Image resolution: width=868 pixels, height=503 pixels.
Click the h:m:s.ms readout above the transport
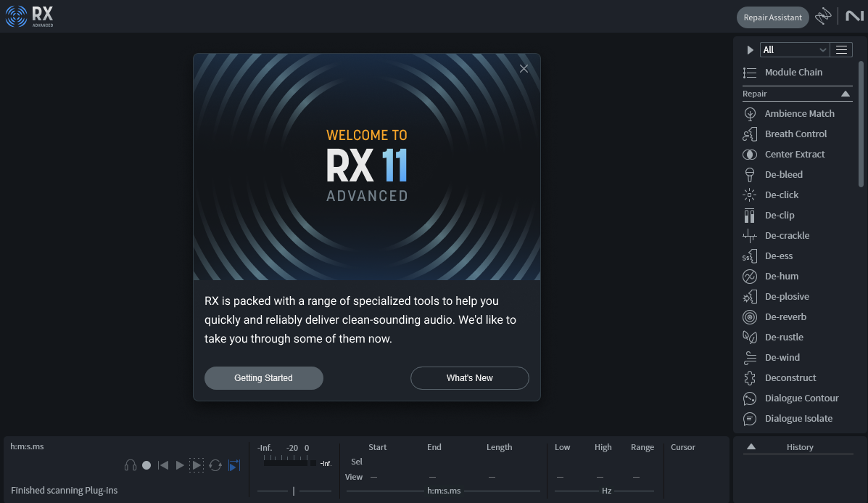(27, 446)
